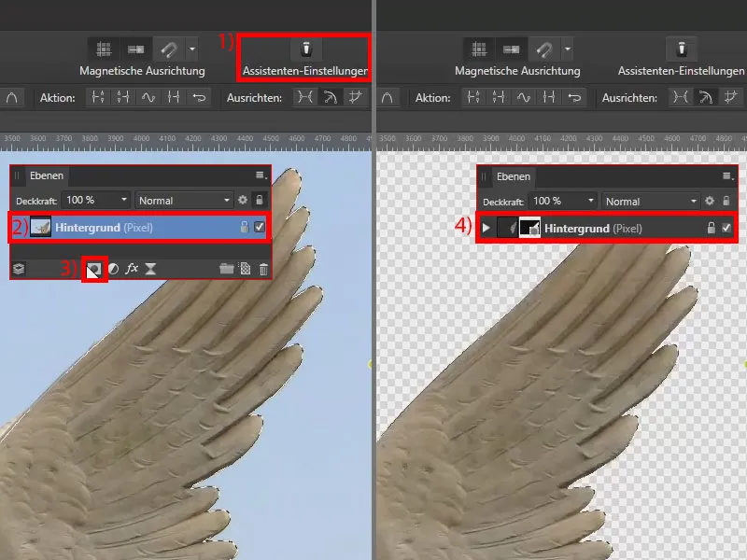Toggle lock button beside gear in left Ebenen panel
Viewport: 747px width, 560px height.
260,200
